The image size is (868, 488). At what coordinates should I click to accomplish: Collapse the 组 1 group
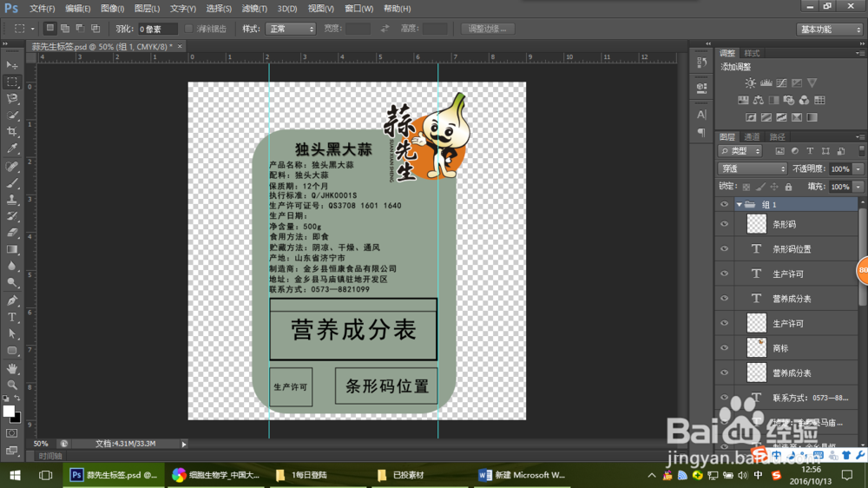point(739,204)
